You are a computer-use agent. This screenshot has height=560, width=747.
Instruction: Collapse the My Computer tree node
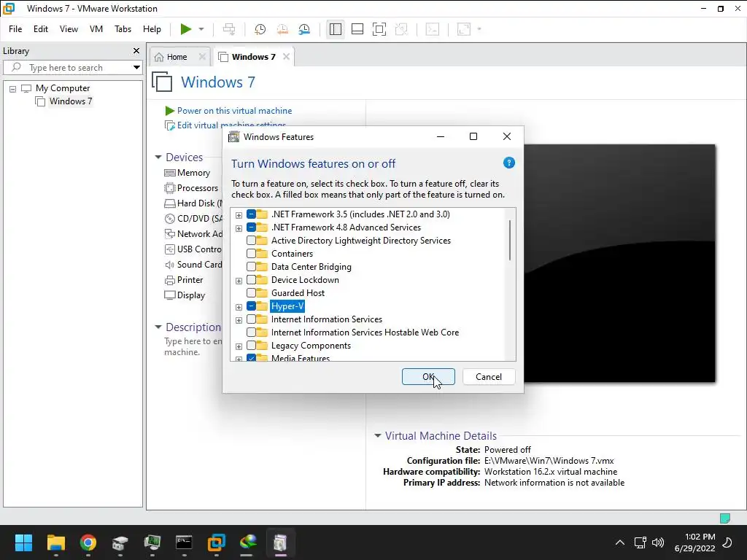tap(13, 88)
